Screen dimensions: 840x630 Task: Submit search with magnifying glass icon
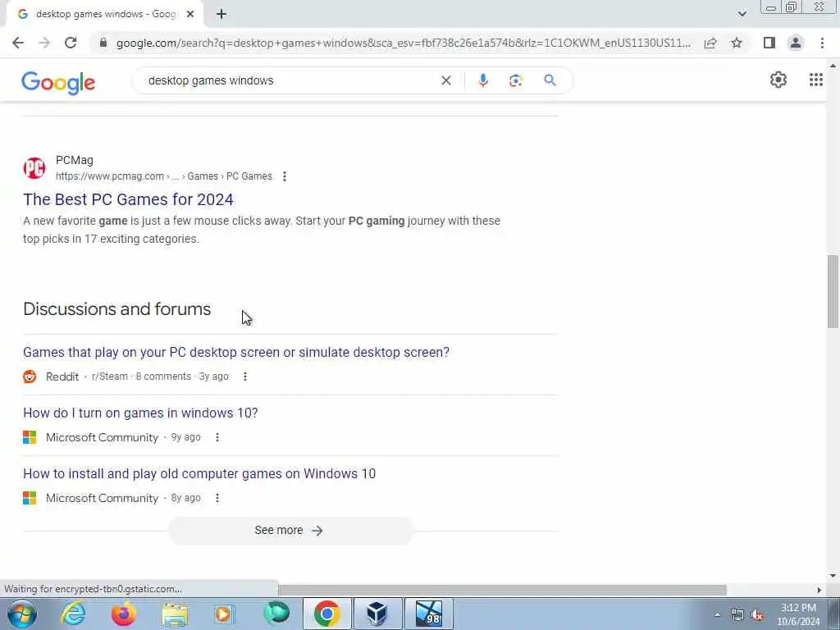pos(550,80)
